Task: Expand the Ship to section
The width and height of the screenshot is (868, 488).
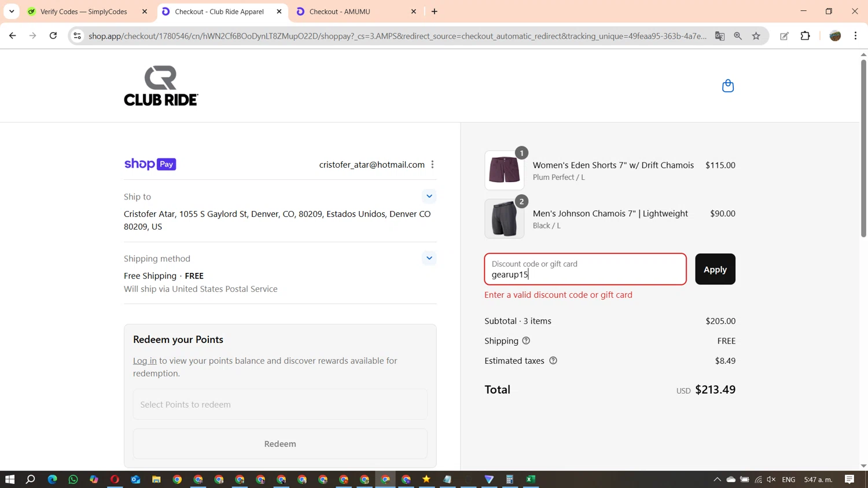Action: click(x=429, y=197)
